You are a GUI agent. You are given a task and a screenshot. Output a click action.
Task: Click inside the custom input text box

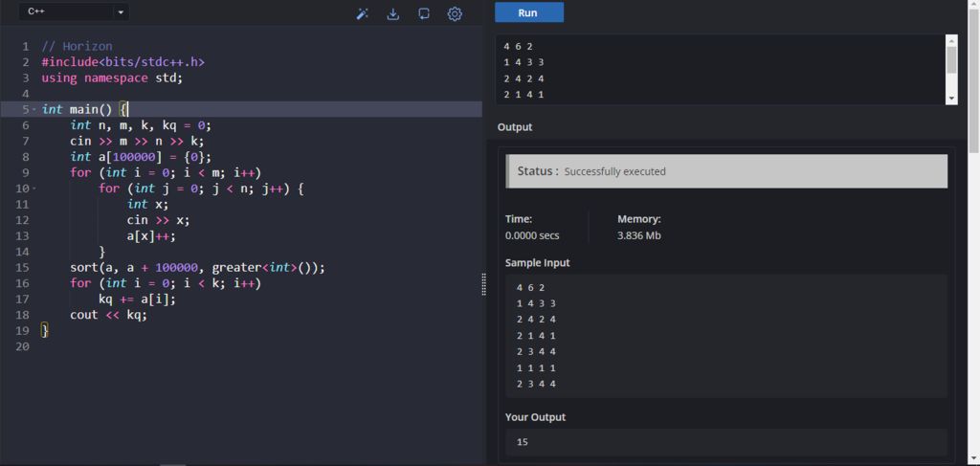click(718, 70)
